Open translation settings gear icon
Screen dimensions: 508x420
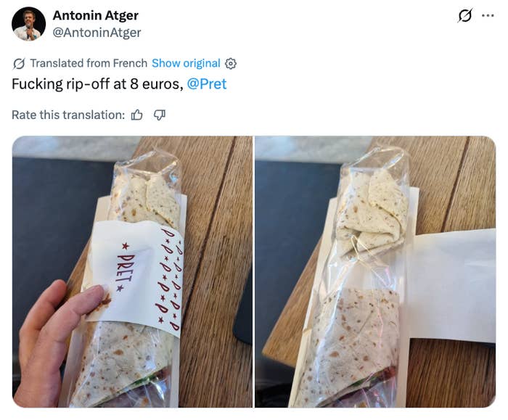(x=231, y=63)
